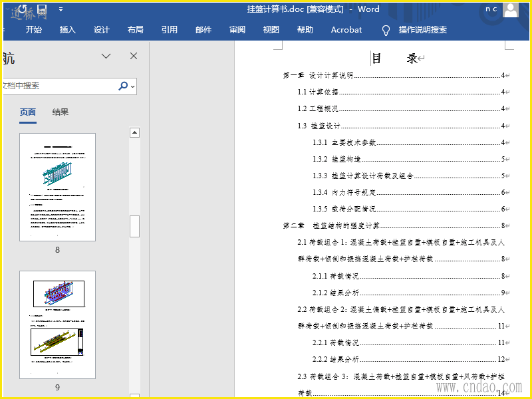Switch to the 布局 tab
The image size is (532, 399).
click(136, 30)
